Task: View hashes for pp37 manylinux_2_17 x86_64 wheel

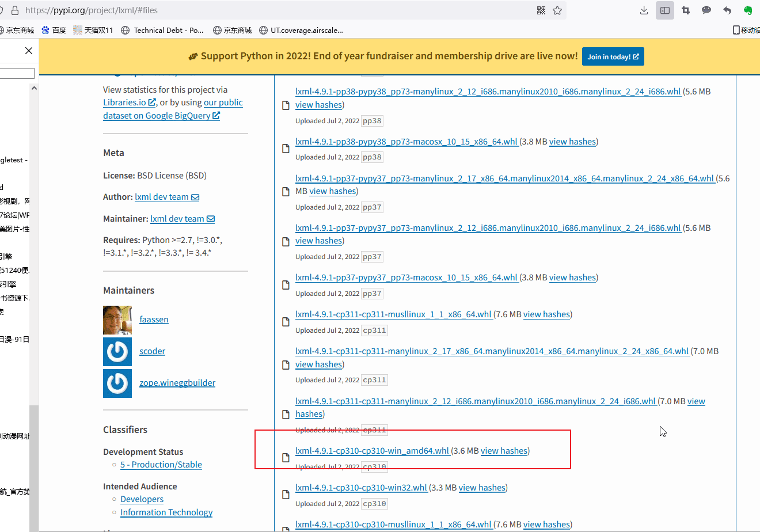Action: tap(333, 191)
